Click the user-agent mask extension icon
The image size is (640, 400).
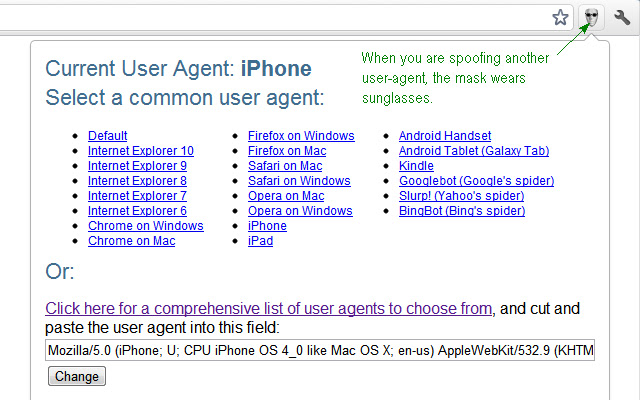[x=592, y=17]
